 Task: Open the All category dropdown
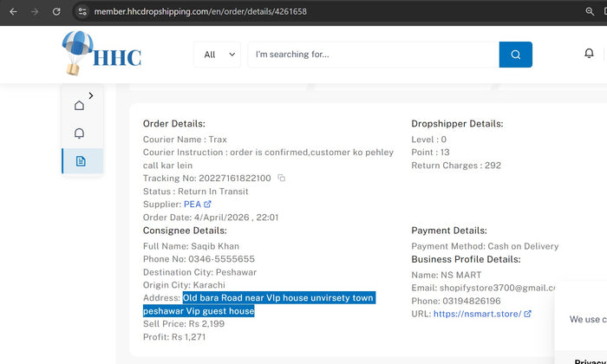pyautogui.click(x=217, y=55)
